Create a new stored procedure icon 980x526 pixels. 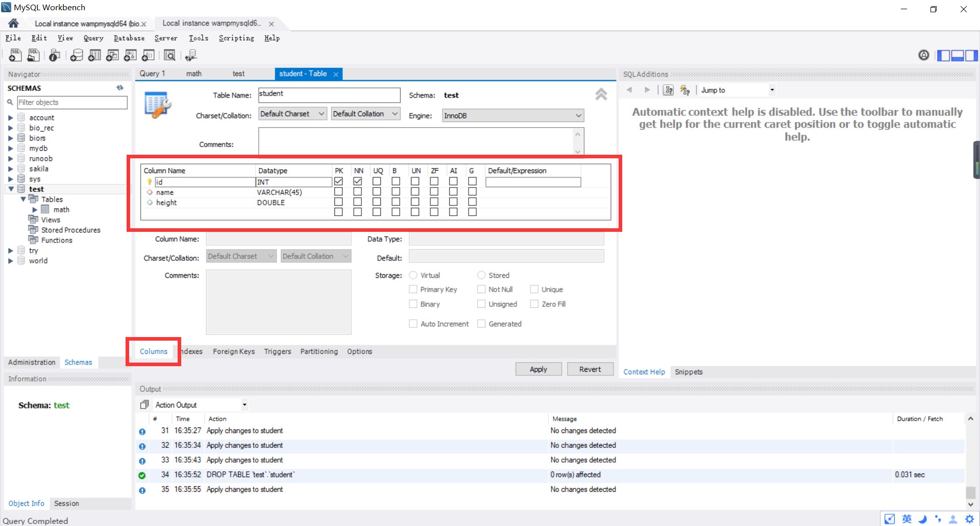[130, 55]
